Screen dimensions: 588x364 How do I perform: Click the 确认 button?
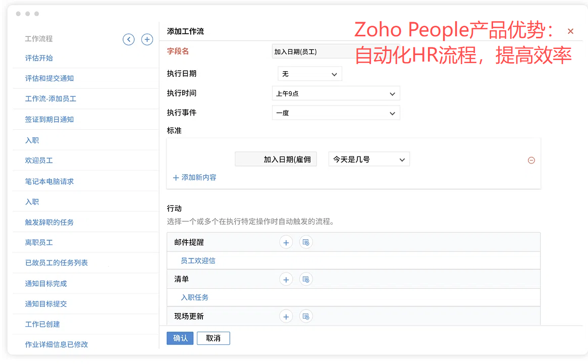[x=180, y=338]
